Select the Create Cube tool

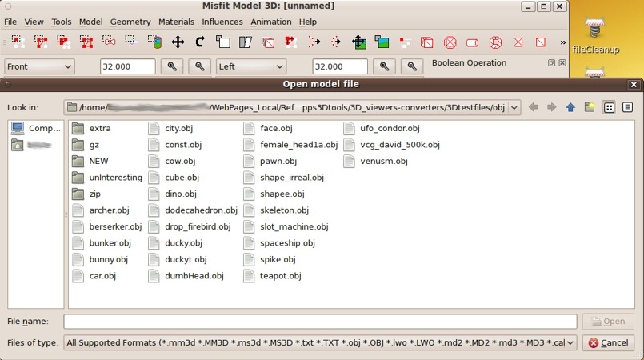pos(427,42)
